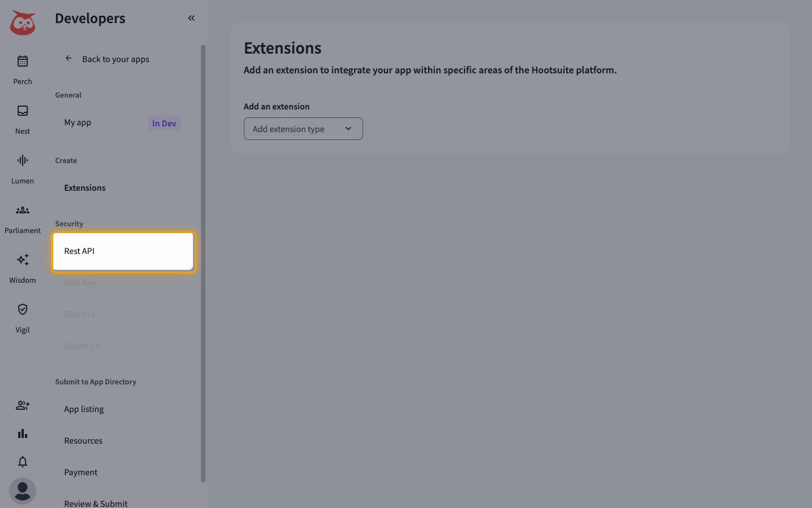Viewport: 812px width, 508px height.
Task: Go to Back to your apps
Action: [x=116, y=59]
